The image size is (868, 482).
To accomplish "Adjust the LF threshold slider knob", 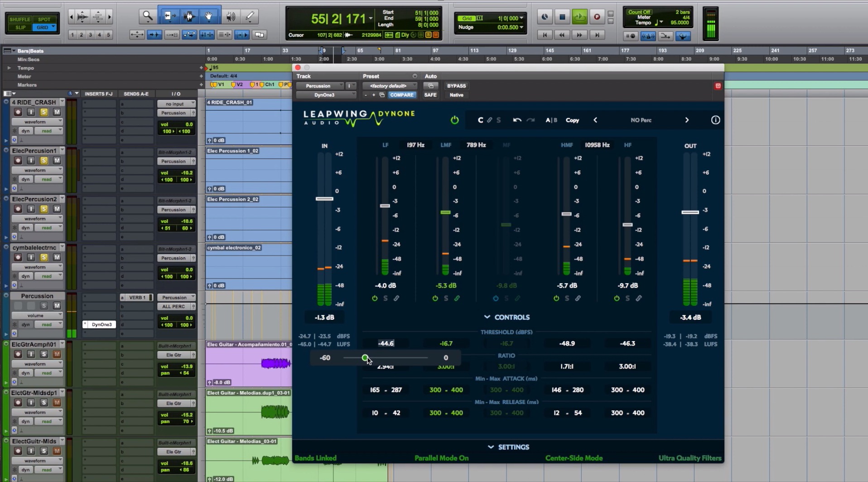I will [365, 358].
